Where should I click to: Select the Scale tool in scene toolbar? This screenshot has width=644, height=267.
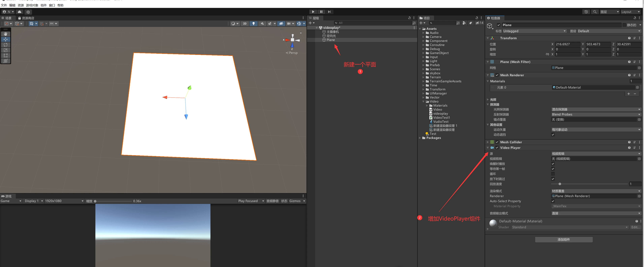[x=6, y=50]
